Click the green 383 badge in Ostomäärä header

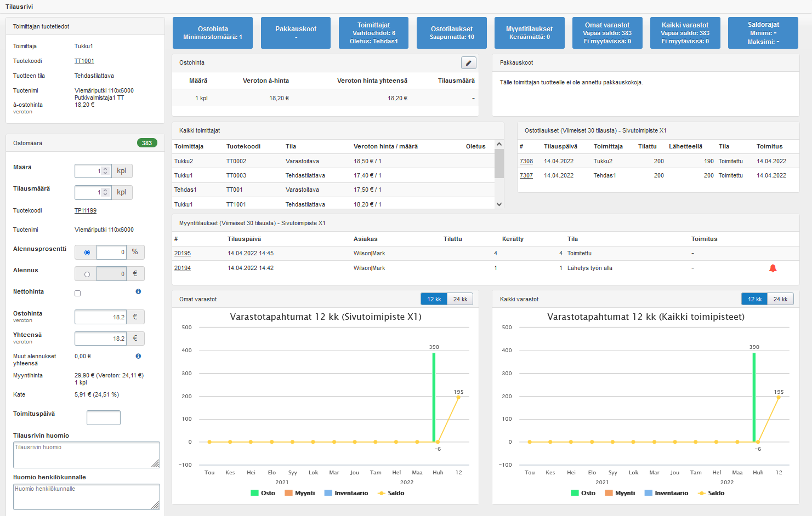pos(147,143)
